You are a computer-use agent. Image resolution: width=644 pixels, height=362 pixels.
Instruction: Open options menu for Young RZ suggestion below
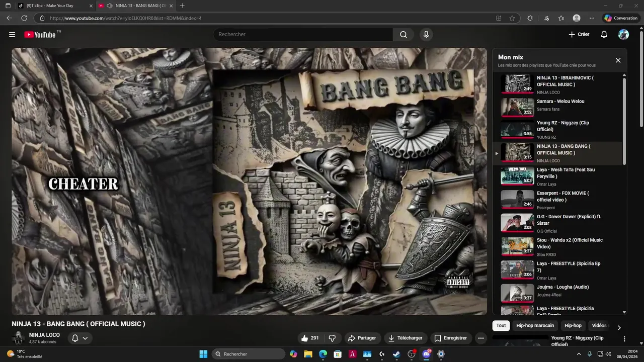624,339
